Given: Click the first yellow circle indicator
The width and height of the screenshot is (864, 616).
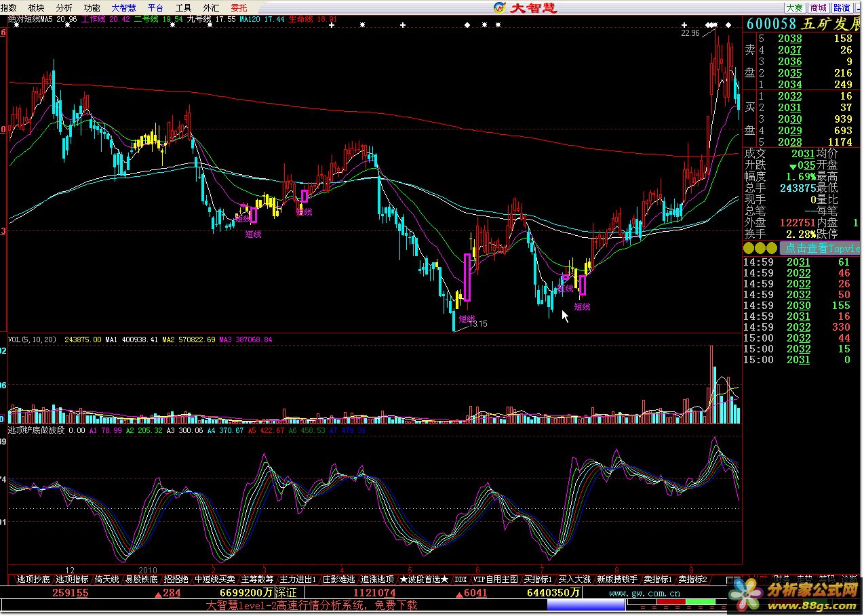Looking at the screenshot, I should pos(749,248).
